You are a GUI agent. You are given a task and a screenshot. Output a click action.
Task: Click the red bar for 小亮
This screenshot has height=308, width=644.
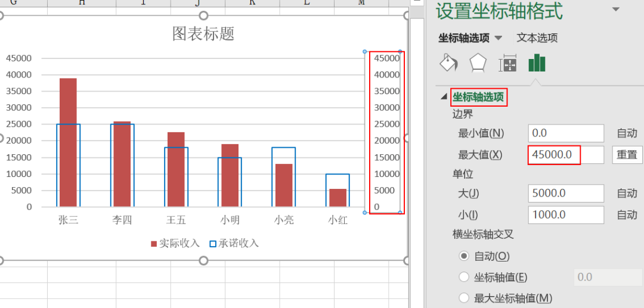click(x=284, y=185)
